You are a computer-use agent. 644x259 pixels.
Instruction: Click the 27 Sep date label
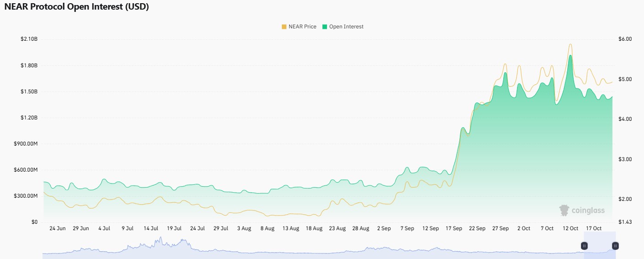(500, 228)
